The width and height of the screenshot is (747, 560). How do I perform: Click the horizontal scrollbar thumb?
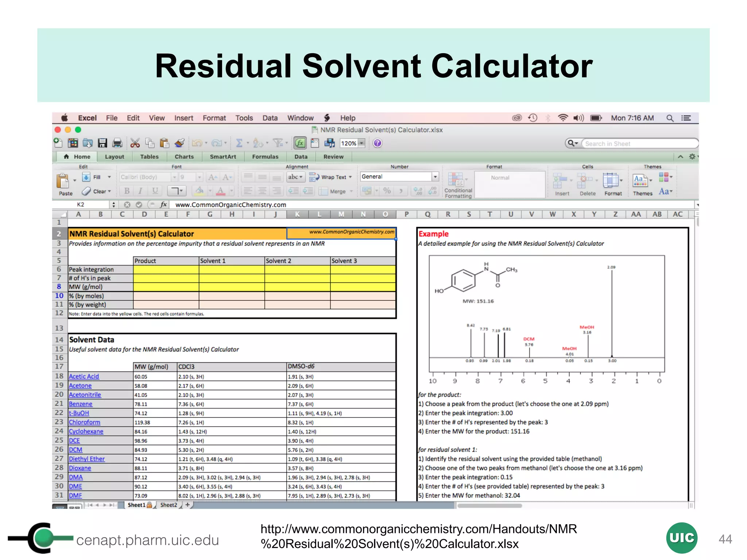coord(489,506)
